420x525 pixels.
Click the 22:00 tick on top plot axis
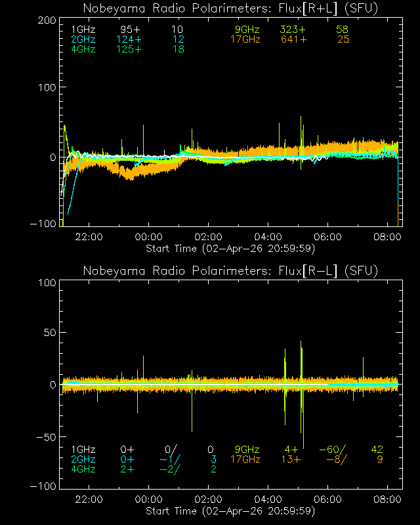89,238
